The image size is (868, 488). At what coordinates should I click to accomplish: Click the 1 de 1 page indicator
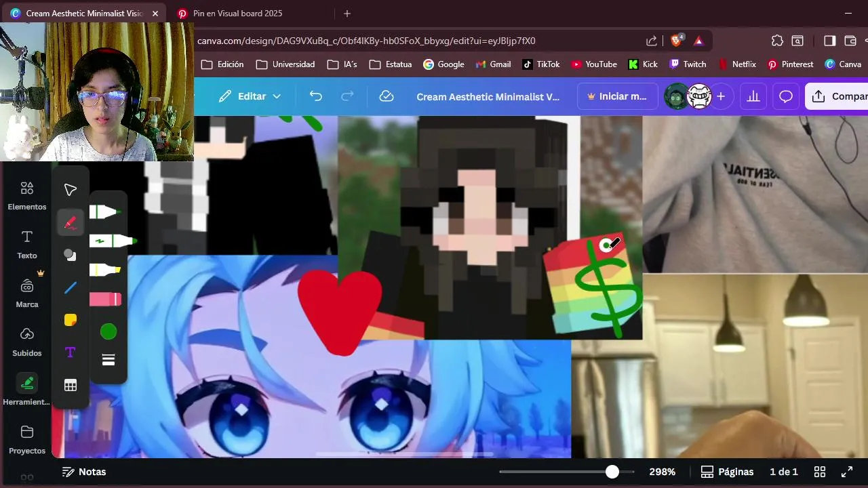pos(784,472)
